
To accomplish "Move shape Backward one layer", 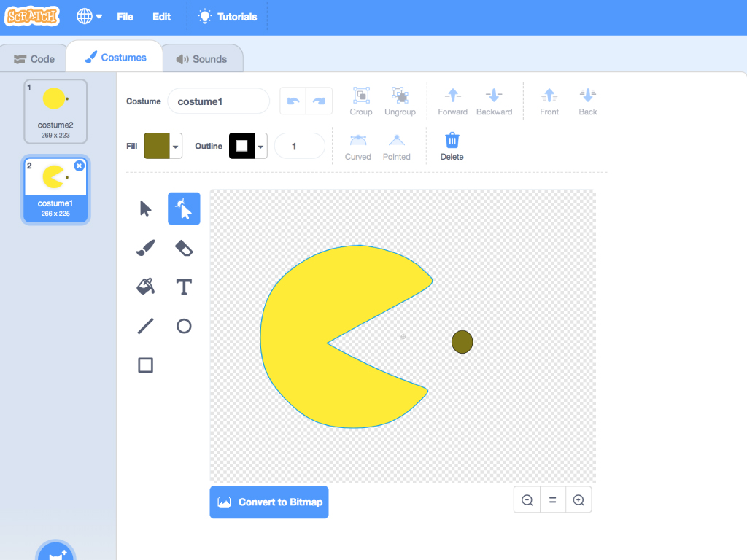I will pyautogui.click(x=494, y=101).
